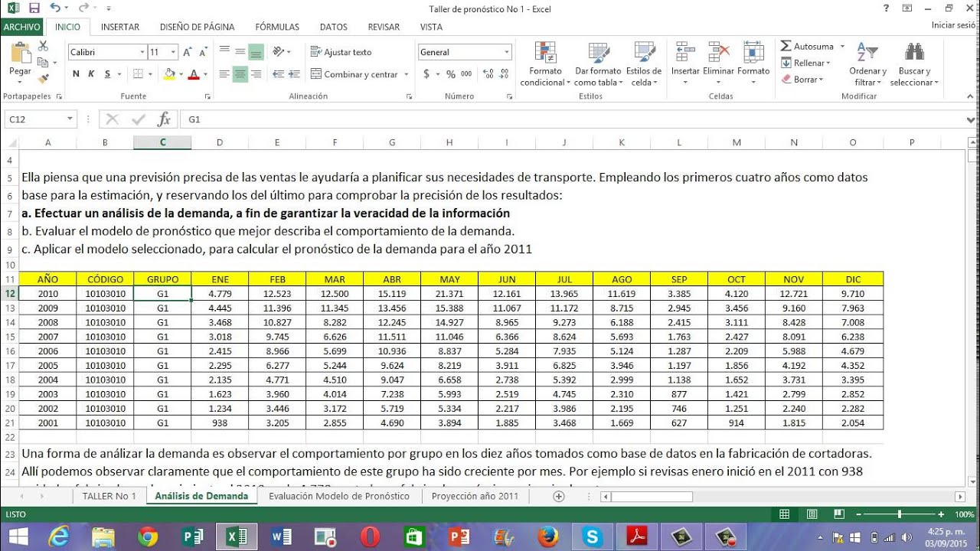Click Combinar y centrar button

click(355, 74)
